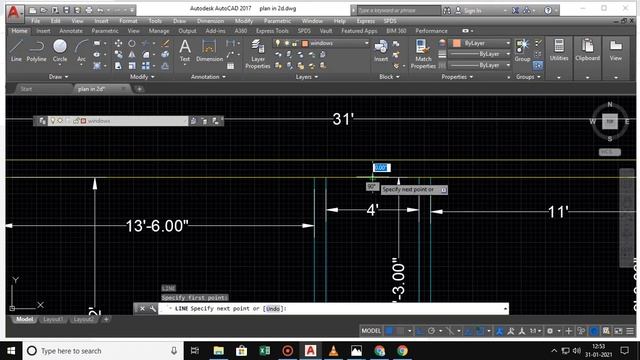Open the windows layer dropdown in ribbon
This screenshot has width=640, height=360.
coord(367,43)
